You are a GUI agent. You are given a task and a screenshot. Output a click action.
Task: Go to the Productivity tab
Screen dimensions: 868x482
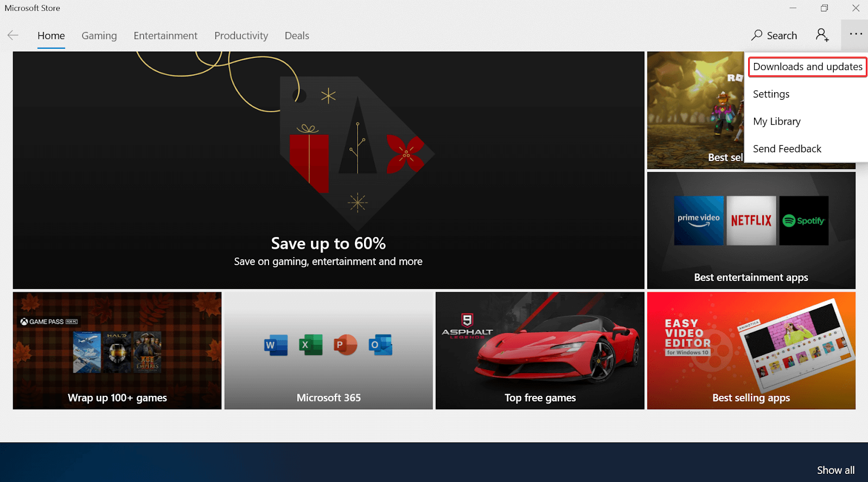241,36
